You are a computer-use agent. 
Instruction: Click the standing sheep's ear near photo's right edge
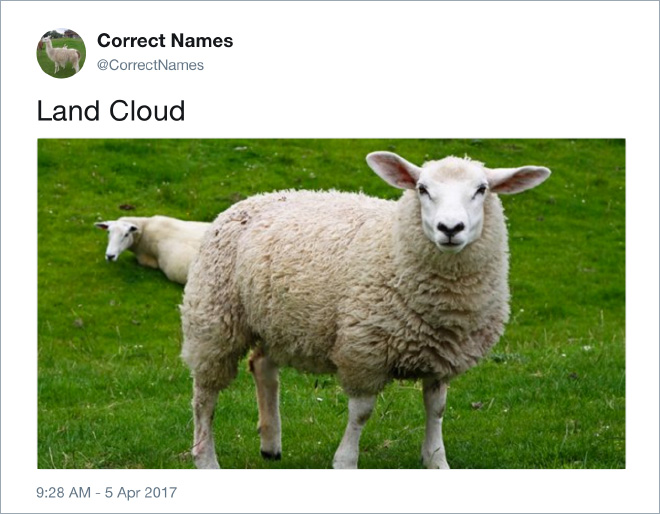click(519, 178)
